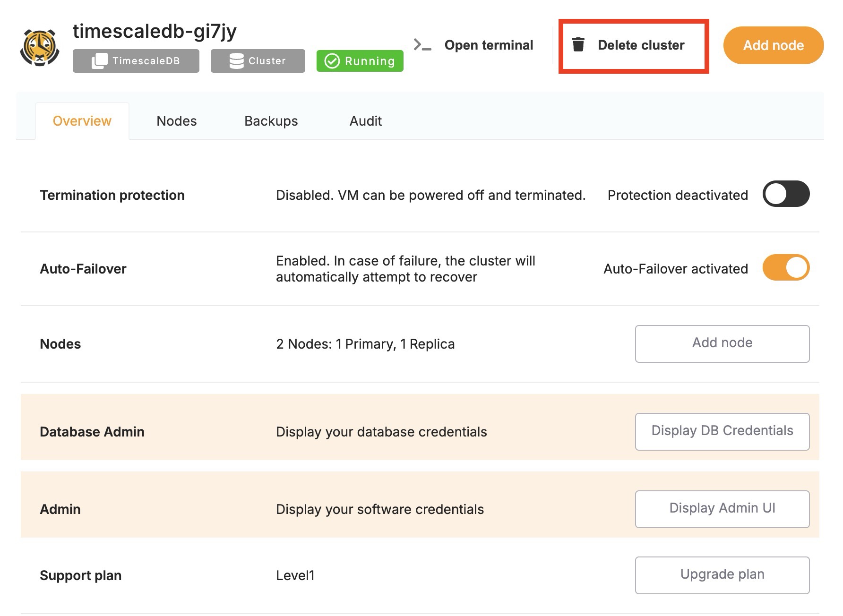This screenshot has width=843, height=616.
Task: Click the green check circle Running icon
Action: tap(332, 61)
